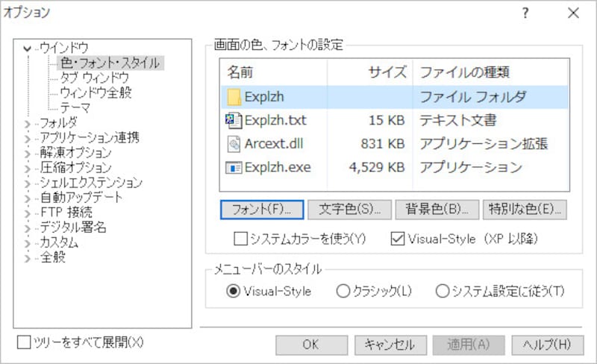
Task: Click the Explzh.txt text document icon
Action: 234,120
